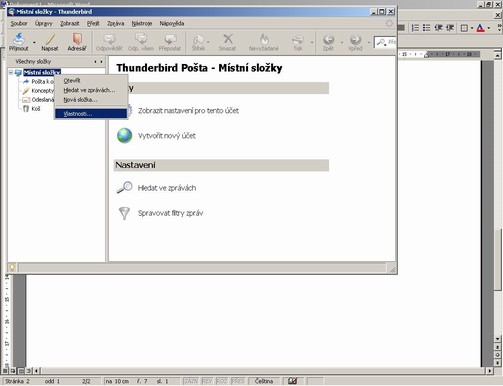Click Word horizontal scrollbar right arrow
The image size is (503, 386).
[490, 370]
